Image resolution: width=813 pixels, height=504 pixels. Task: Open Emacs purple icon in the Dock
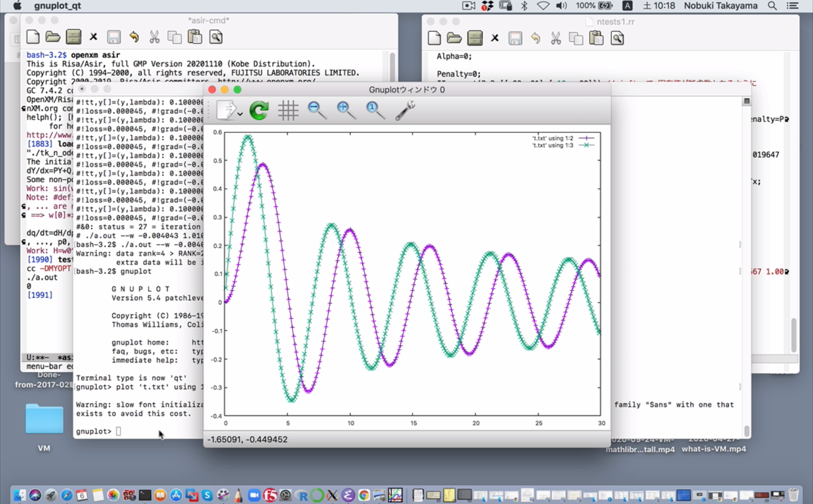(x=348, y=495)
